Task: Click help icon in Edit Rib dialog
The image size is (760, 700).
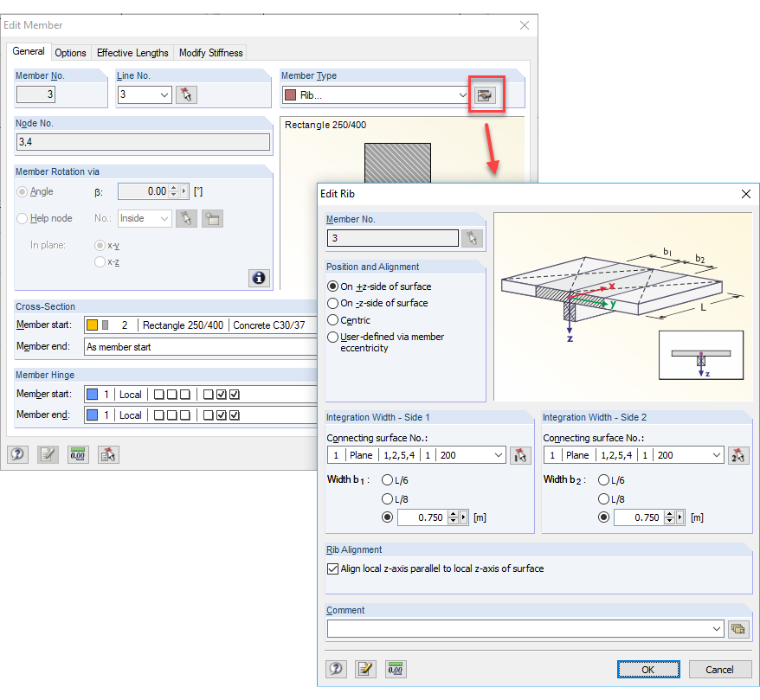Action: (x=336, y=669)
